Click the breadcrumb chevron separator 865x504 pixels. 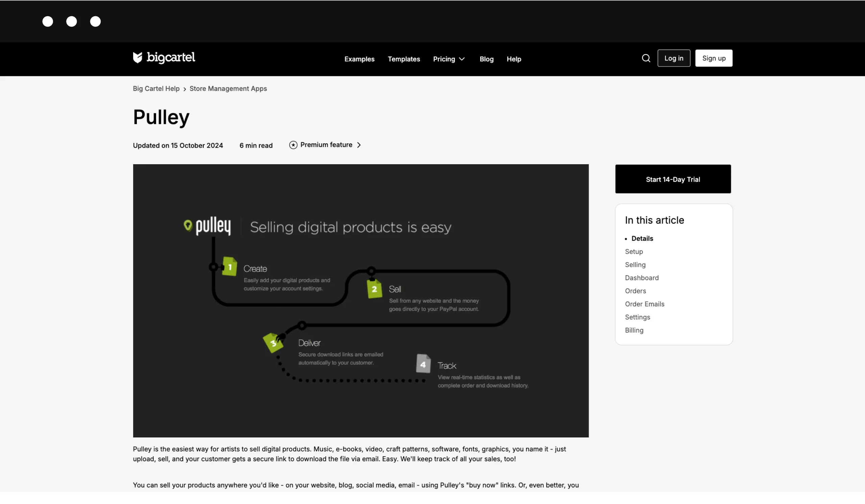click(184, 89)
